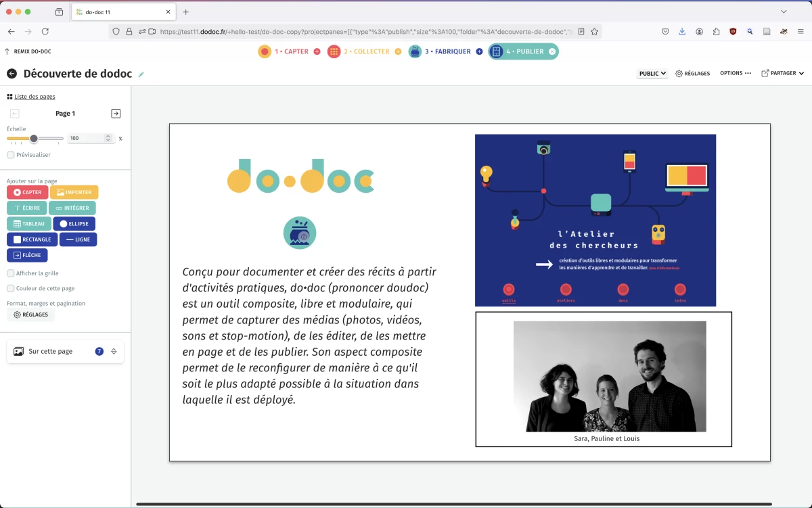Enable the Prévisualiser checkbox
This screenshot has width=812, height=508.
11,155
